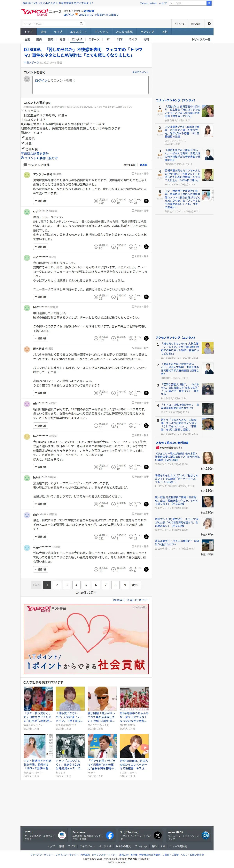The width and height of the screenshot is (234, 868).
Task: Click 非表示・報告 on viv******** comment
Action: [x=140, y=256]
